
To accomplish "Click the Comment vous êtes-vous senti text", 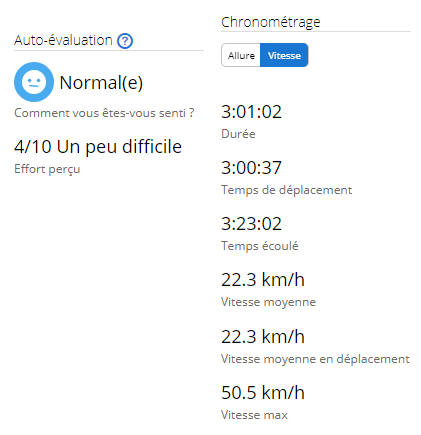I will [x=104, y=113].
